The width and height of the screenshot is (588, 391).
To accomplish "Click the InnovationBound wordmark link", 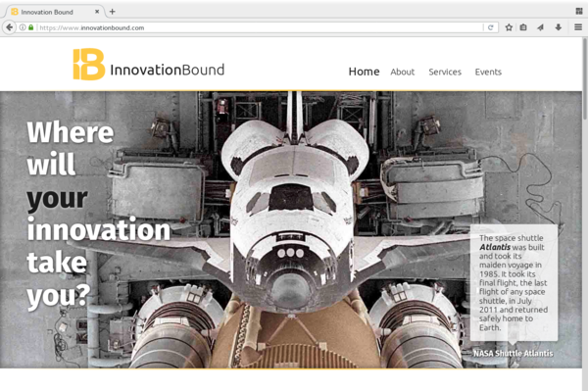I will [x=168, y=70].
